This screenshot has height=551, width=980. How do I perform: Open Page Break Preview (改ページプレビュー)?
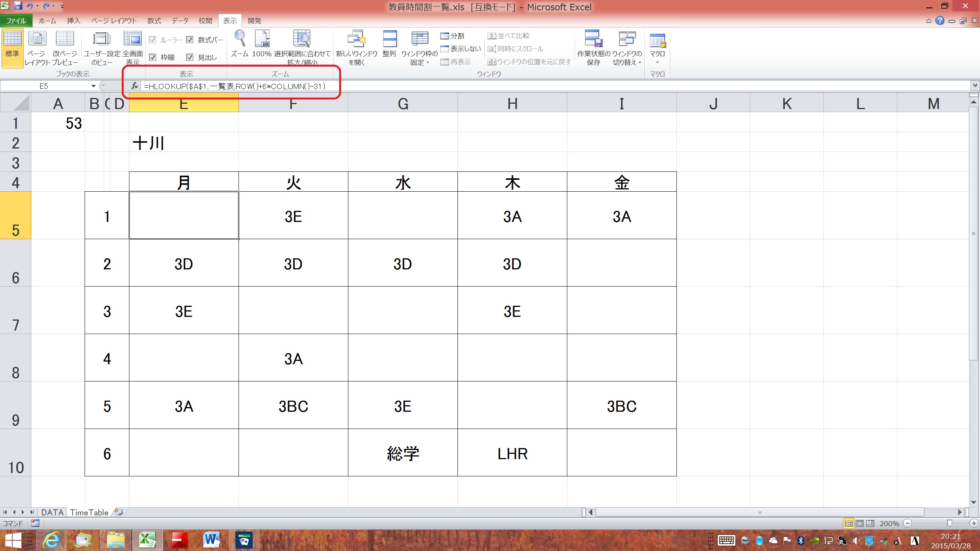pyautogui.click(x=65, y=48)
